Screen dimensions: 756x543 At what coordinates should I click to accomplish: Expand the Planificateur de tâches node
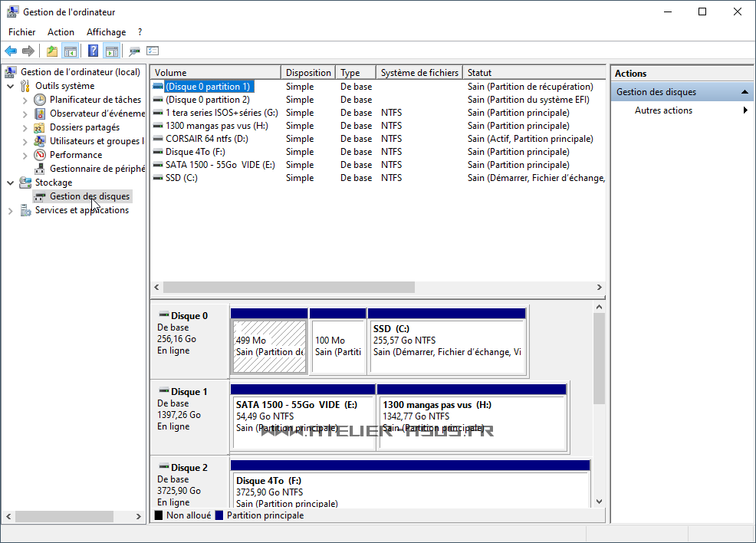point(25,100)
